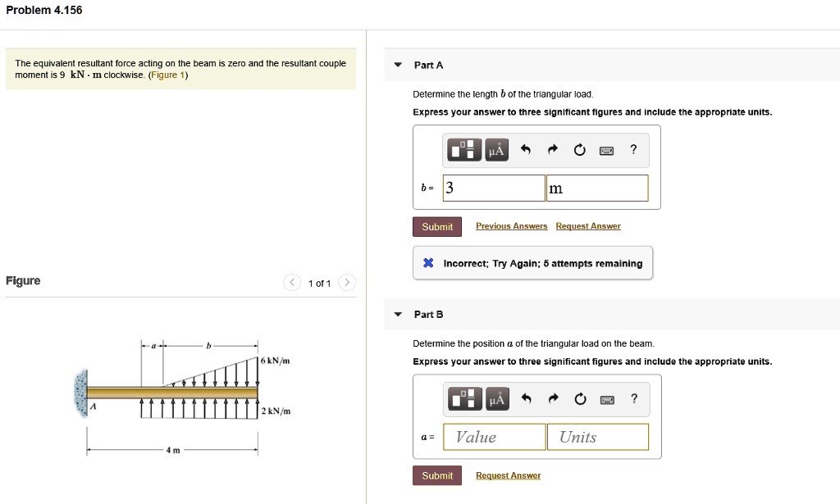The height and width of the screenshot is (504, 840).
Task: Reset the Part B answer with the reset icon
Action: pos(579,399)
